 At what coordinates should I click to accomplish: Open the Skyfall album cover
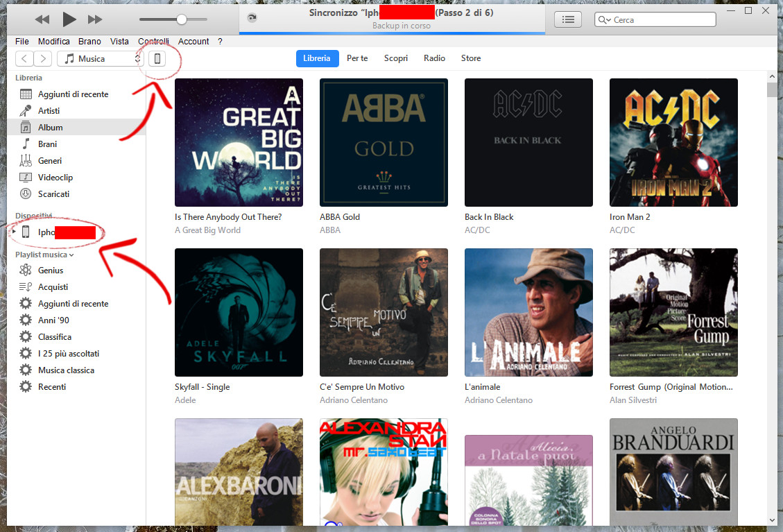239,312
